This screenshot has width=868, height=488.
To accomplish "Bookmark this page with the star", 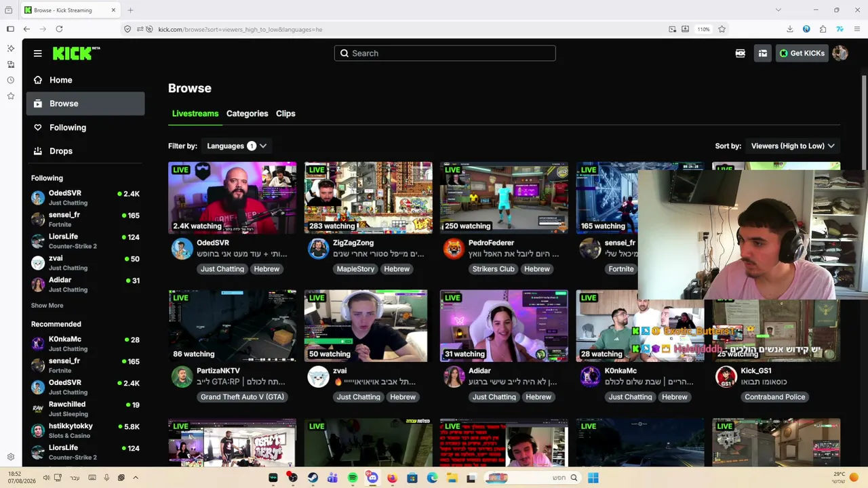I will pos(722,29).
